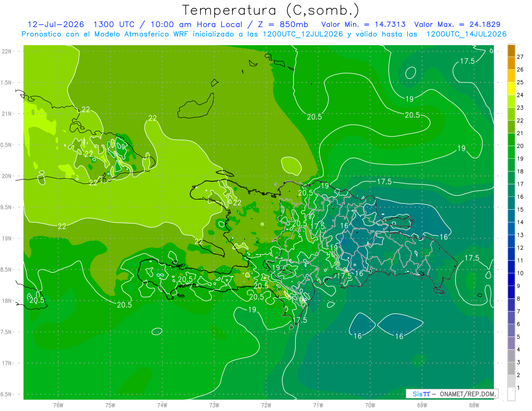Click the "71W" longitude axis label
The height and width of the screenshot is (411, 532).
pyautogui.click(x=318, y=405)
